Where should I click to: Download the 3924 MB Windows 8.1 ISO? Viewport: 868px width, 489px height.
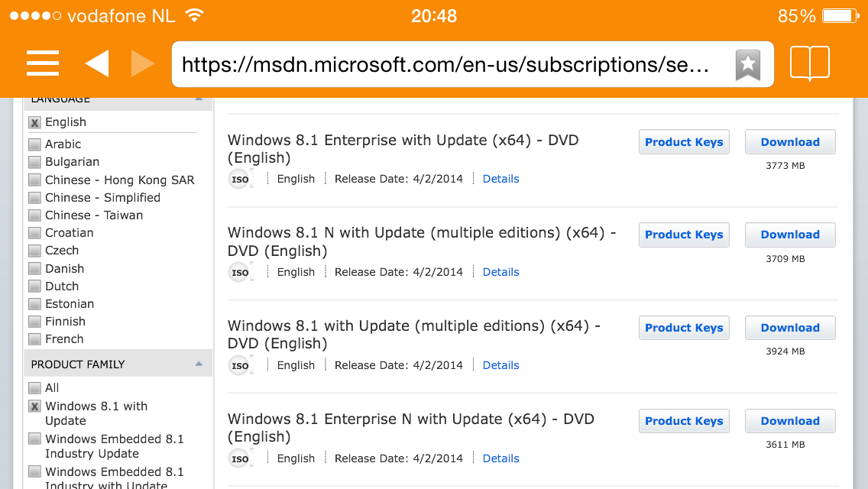click(x=790, y=328)
